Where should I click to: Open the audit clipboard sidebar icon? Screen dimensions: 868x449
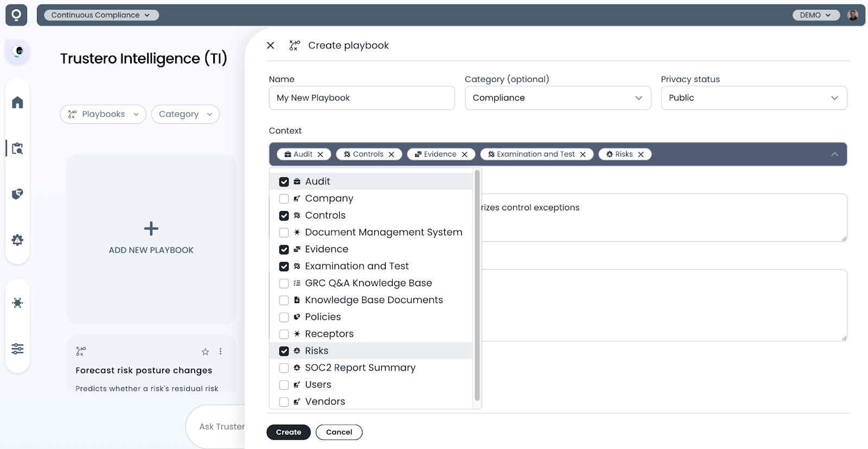pyautogui.click(x=17, y=148)
